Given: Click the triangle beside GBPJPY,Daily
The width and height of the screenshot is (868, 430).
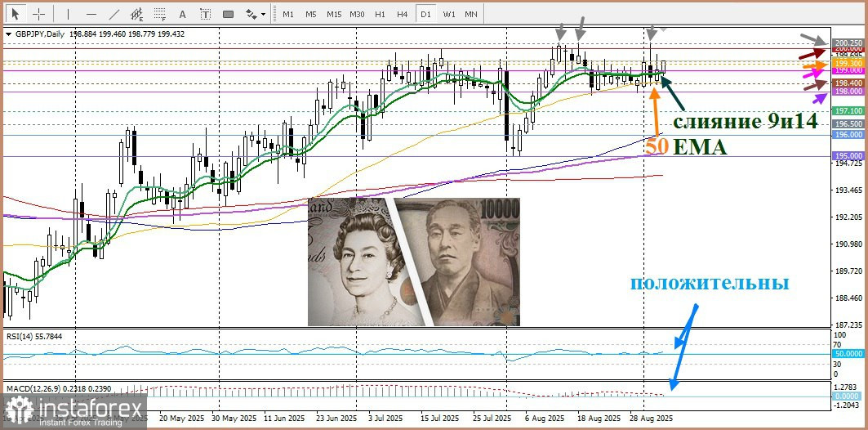Looking at the screenshot, I should coord(8,34).
